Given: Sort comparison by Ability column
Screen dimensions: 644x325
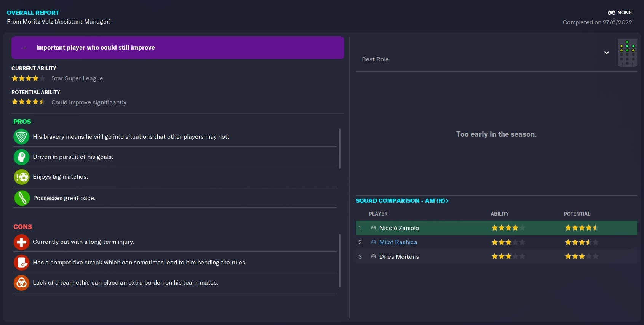Looking at the screenshot, I should [499, 214].
